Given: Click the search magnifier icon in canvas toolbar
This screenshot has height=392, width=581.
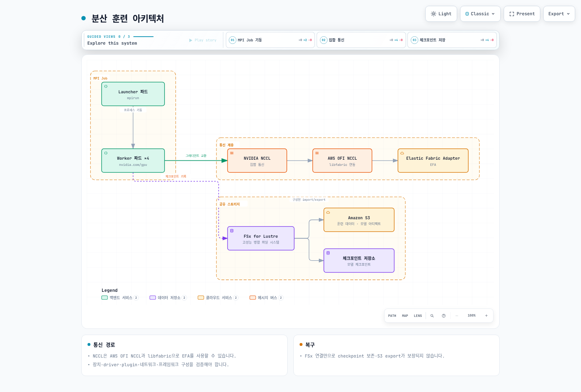Looking at the screenshot, I should (432, 316).
